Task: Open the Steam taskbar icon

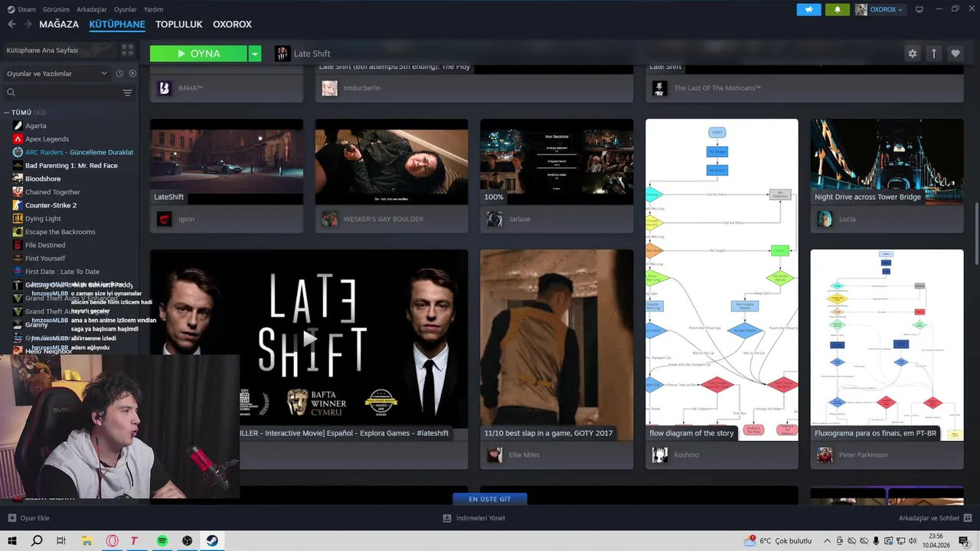Action: [x=212, y=541]
